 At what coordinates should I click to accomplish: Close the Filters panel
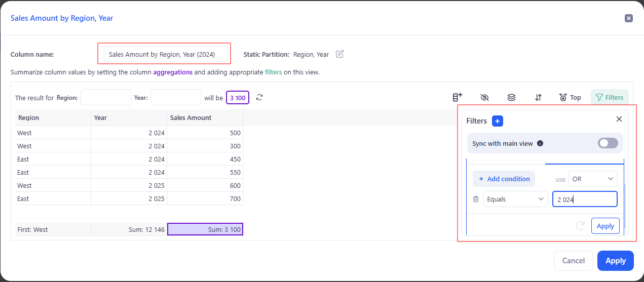point(619,119)
